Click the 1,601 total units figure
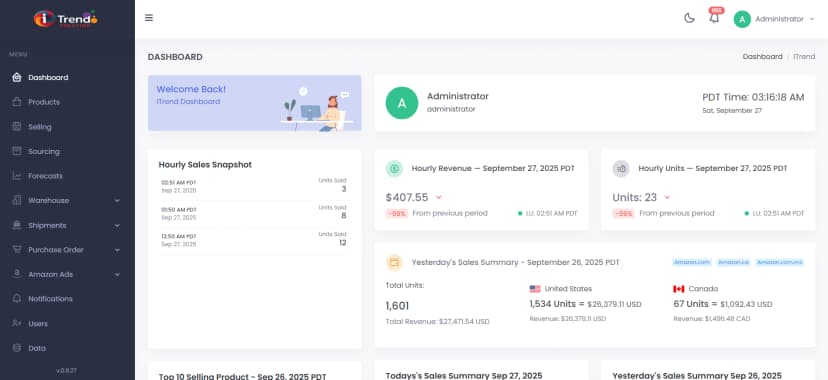Screen dimensions: 828x380 (397, 306)
